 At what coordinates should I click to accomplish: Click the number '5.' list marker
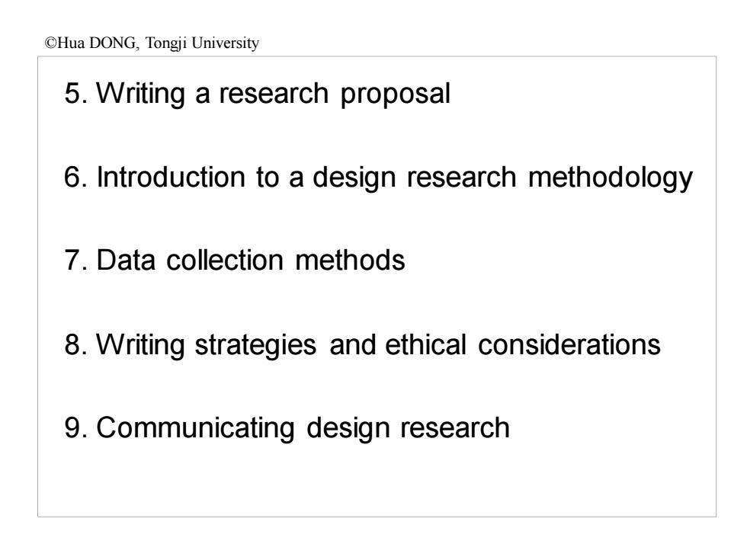pyautogui.click(x=76, y=93)
